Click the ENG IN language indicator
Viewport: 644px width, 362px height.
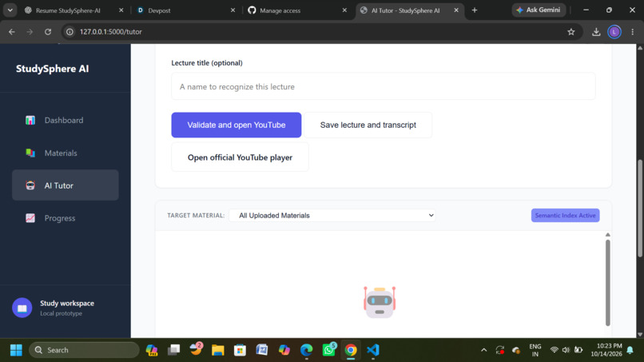tap(535, 350)
